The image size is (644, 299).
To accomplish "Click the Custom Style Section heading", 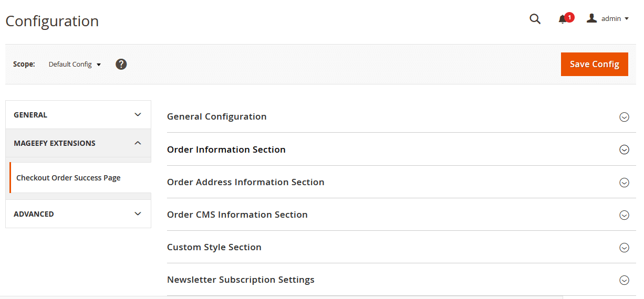I will pos(214,247).
